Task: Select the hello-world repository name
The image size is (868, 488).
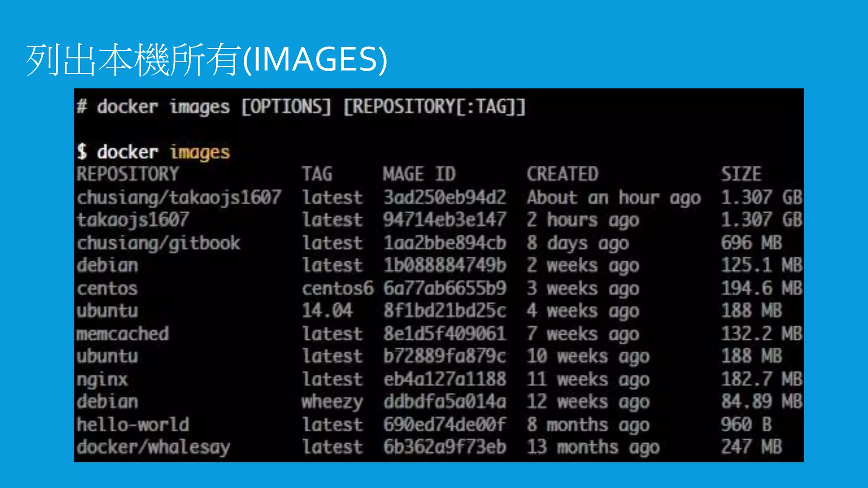Action: [133, 424]
